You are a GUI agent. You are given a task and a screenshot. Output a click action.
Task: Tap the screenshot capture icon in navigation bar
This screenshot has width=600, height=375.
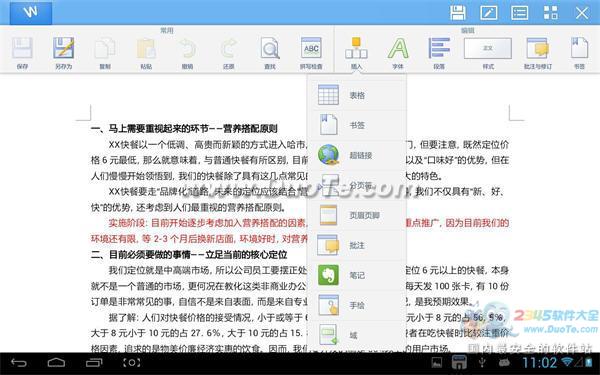131,362
